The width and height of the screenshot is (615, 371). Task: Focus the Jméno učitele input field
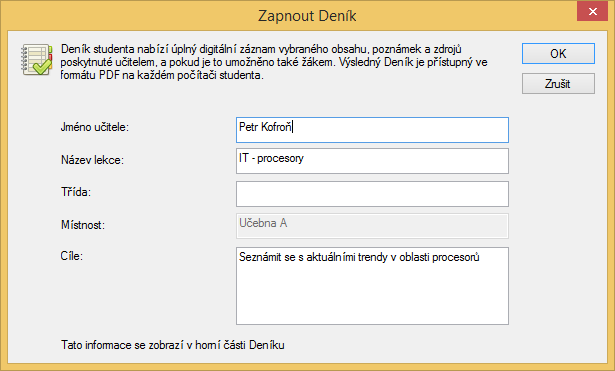pyautogui.click(x=372, y=130)
